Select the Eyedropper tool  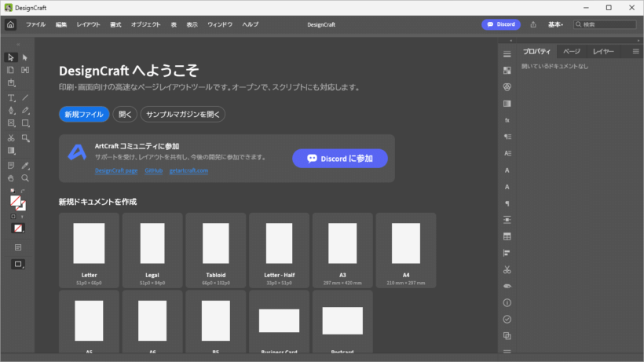point(25,166)
